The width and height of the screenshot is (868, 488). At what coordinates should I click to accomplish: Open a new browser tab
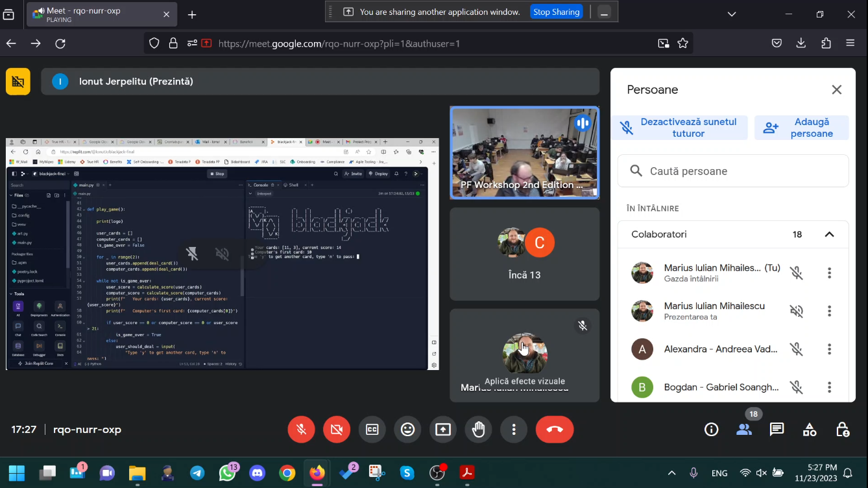click(192, 15)
